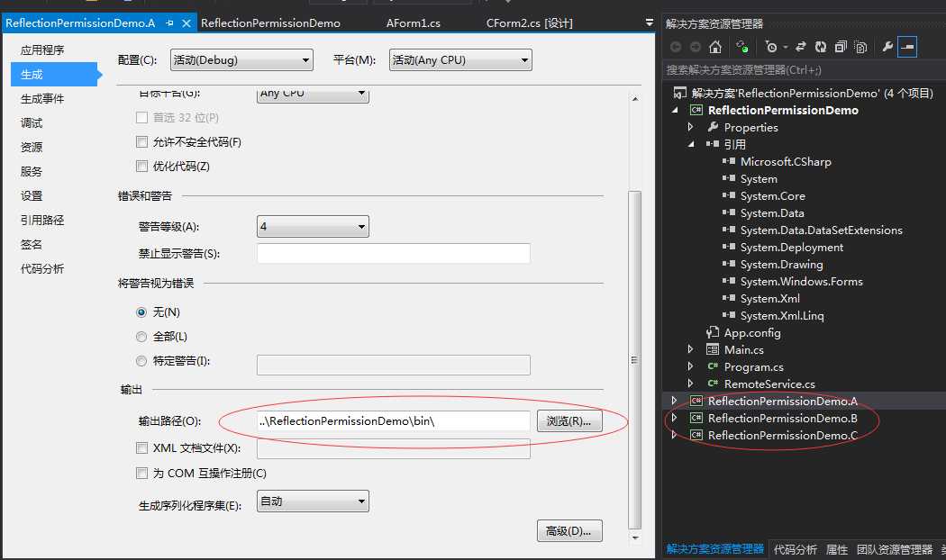Viewport: 946px width, 560px height.
Task: Select the 特定警告(I) radio button
Action: coord(141,361)
